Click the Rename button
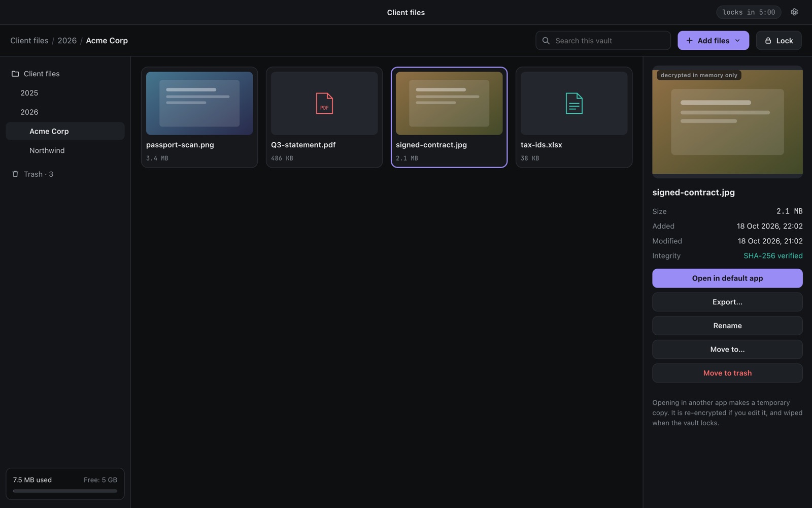The image size is (812, 508). tap(727, 326)
